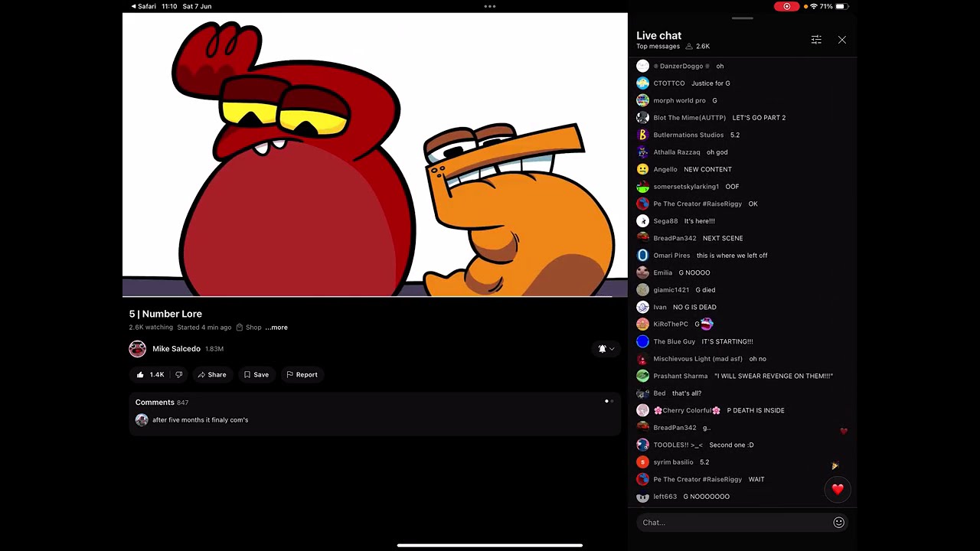The height and width of the screenshot is (551, 980).
Task: Open Cherry Colorful avatar in chat
Action: pyautogui.click(x=642, y=410)
